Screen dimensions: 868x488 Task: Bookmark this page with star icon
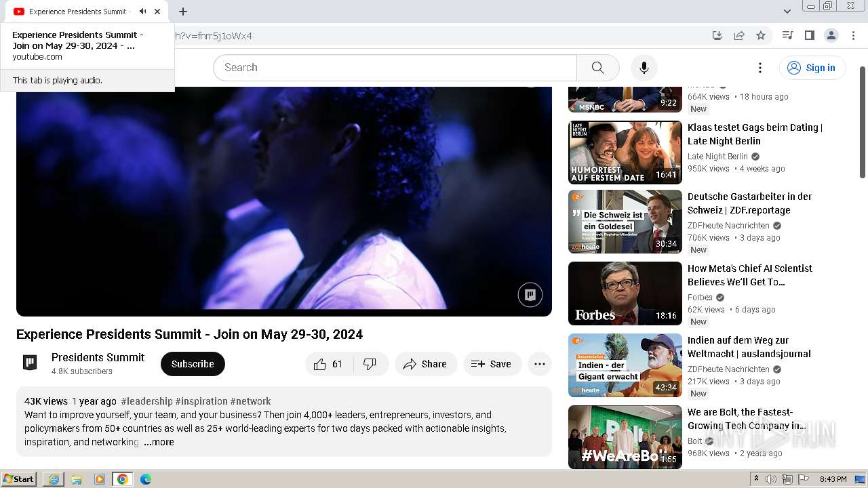pyautogui.click(x=761, y=36)
